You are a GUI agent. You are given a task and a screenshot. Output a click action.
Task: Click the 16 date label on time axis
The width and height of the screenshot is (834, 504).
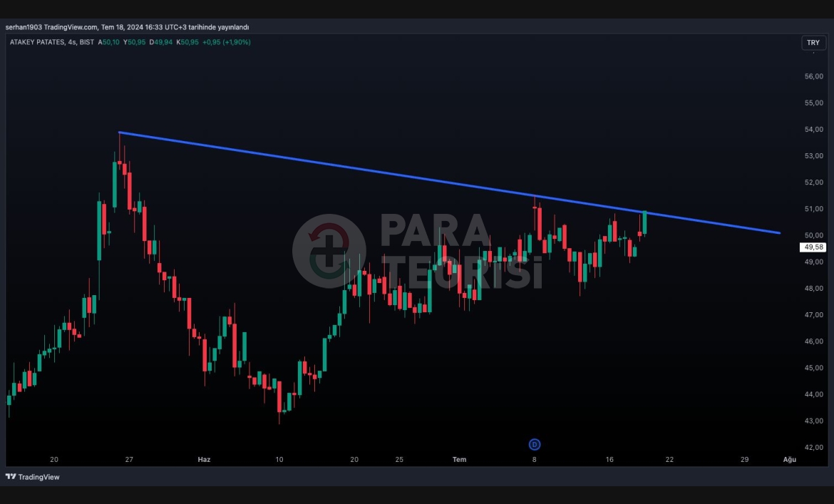pyautogui.click(x=609, y=459)
